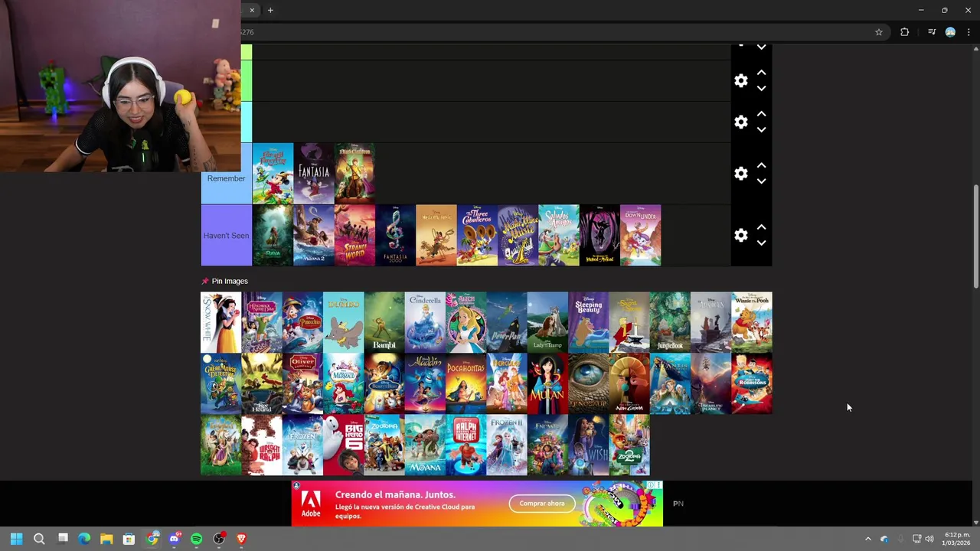Select the Moana 2 poster

coord(314,235)
